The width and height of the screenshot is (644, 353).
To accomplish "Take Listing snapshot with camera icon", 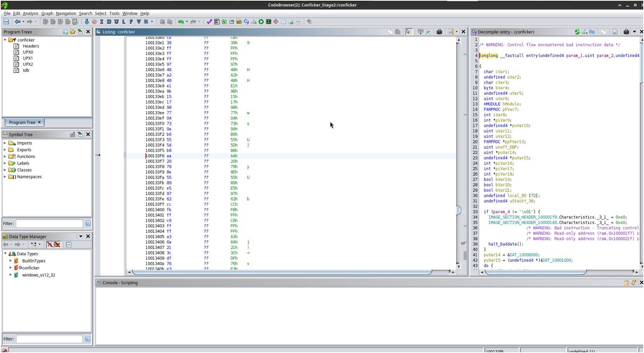I will click(439, 32).
